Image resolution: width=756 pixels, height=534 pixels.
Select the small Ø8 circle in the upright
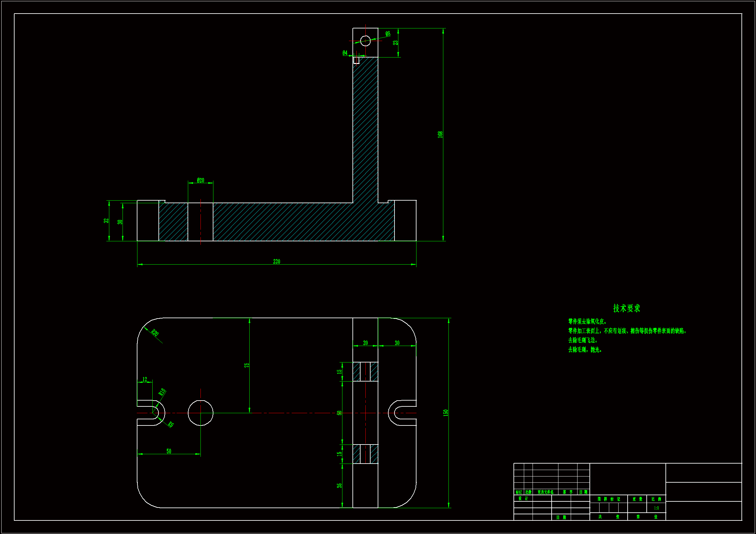tap(365, 41)
